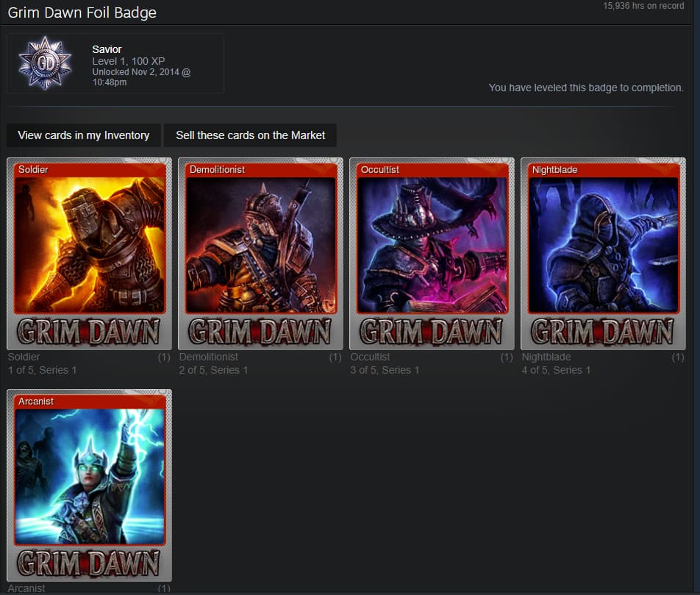Image resolution: width=700 pixels, height=595 pixels.
Task: View cards in my Inventory
Action: point(83,135)
